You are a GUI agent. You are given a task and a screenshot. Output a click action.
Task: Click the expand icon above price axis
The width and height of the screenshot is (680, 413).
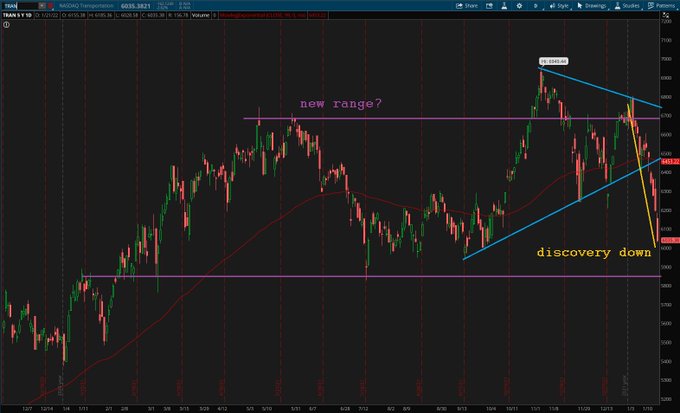[x=666, y=15]
